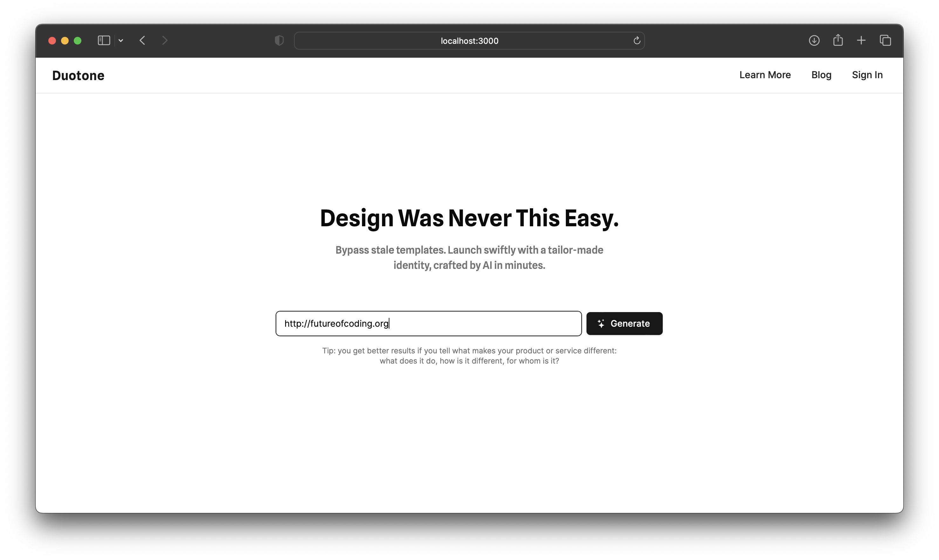Image resolution: width=939 pixels, height=560 pixels.
Task: Click the Blog menu item
Action: [x=822, y=75]
